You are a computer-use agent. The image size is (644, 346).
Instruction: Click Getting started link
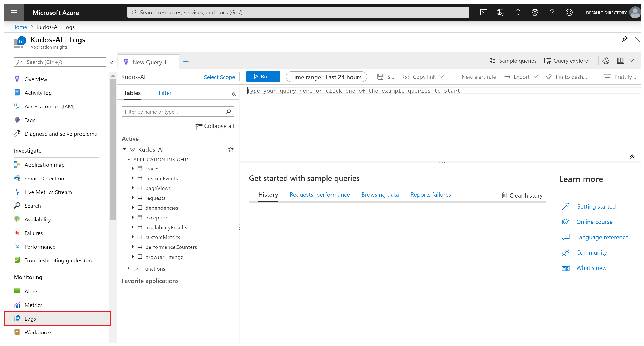[x=596, y=206]
